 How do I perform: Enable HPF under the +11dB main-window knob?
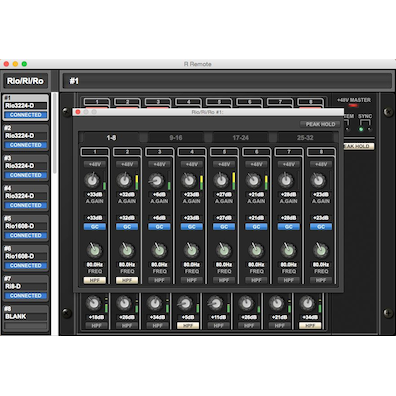pyautogui.click(x=219, y=326)
